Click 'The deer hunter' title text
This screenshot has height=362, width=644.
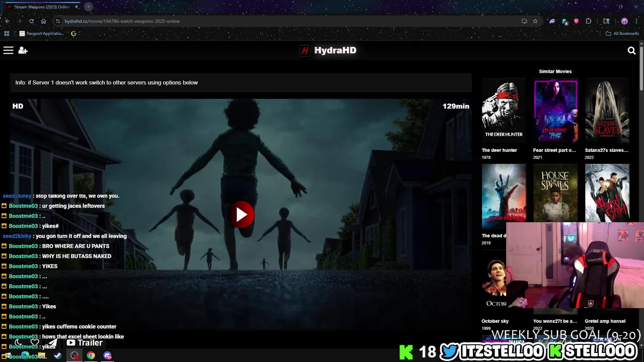click(499, 150)
